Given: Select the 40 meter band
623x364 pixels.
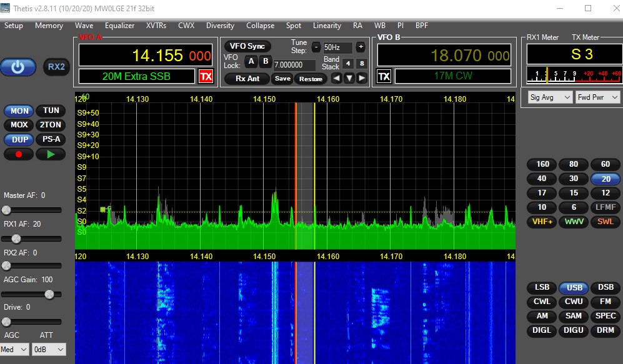Looking at the screenshot, I should click(x=542, y=179).
